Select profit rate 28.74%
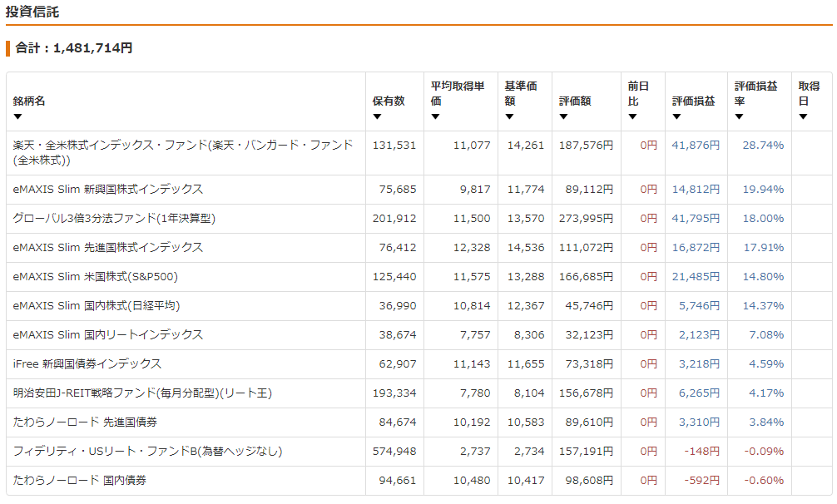 coord(763,145)
